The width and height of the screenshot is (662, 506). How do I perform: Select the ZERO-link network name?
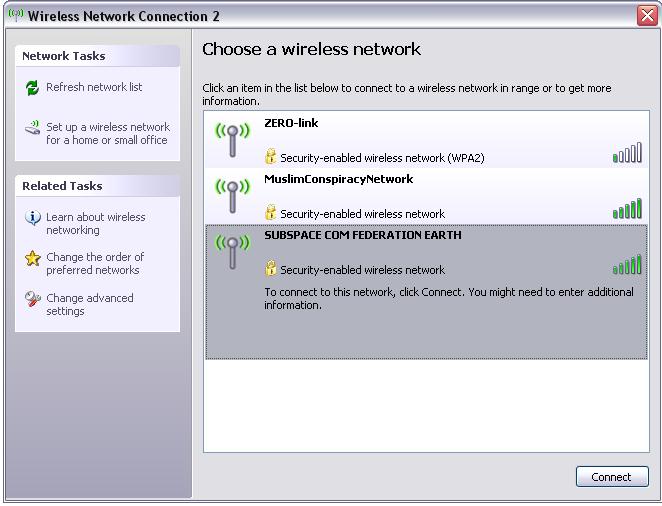pos(291,123)
